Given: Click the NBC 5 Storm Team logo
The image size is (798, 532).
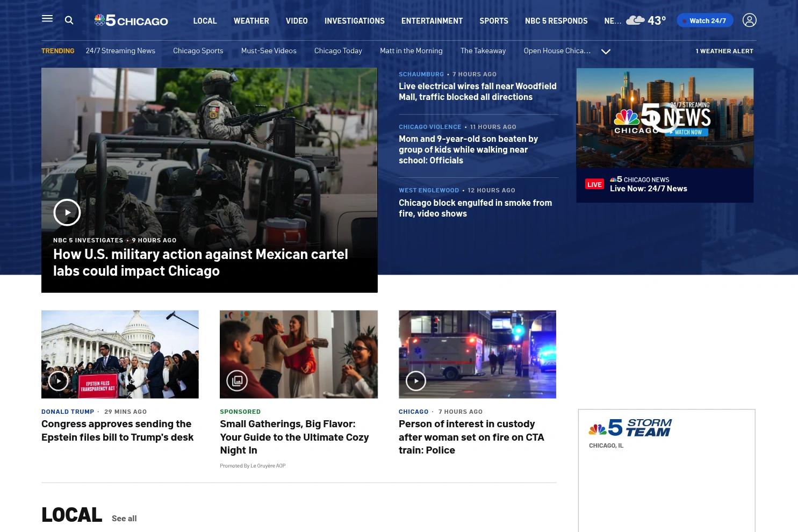Looking at the screenshot, I should click(x=630, y=428).
